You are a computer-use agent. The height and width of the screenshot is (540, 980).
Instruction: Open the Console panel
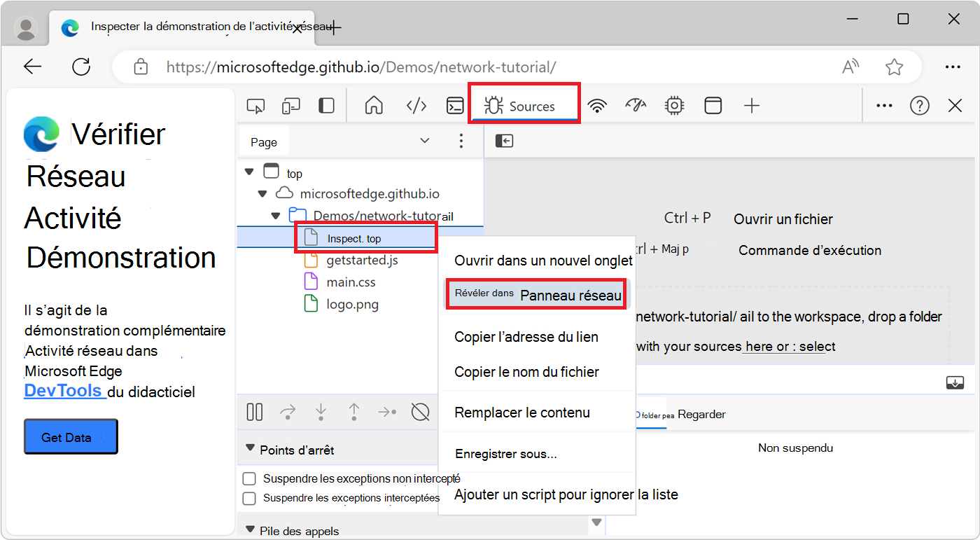click(455, 105)
